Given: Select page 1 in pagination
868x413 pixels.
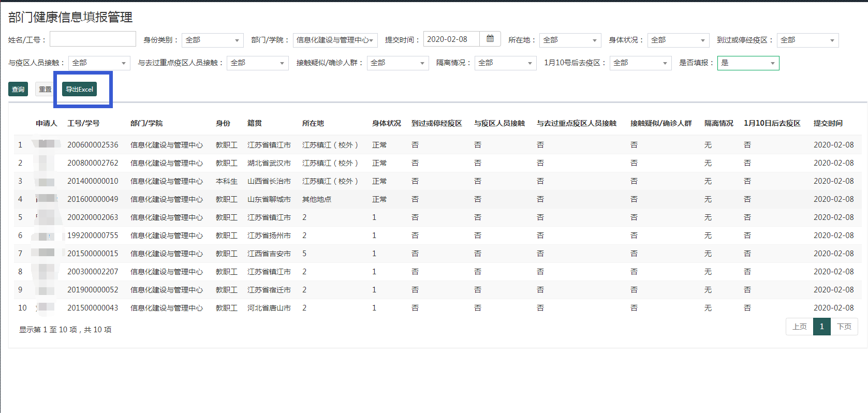Looking at the screenshot, I should tap(821, 327).
